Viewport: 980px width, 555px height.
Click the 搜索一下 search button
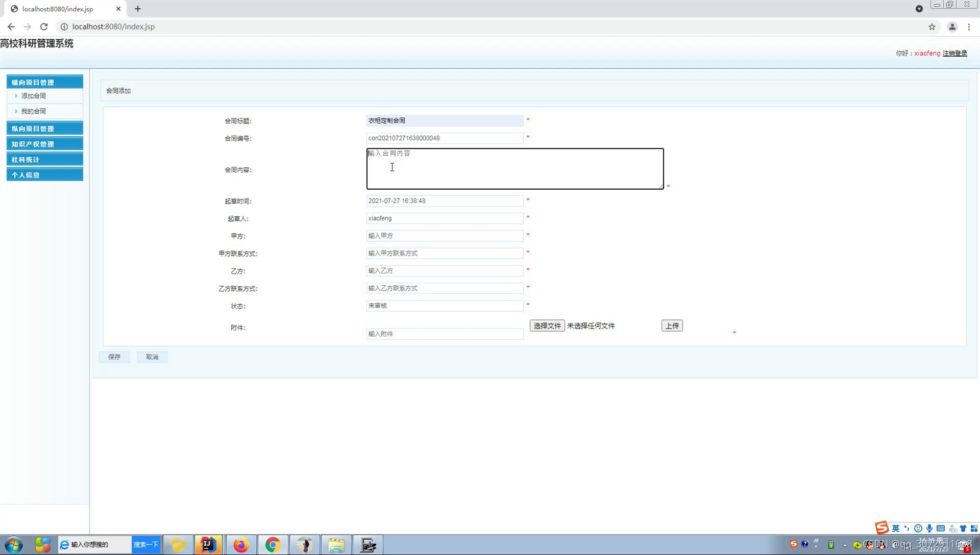(x=146, y=545)
